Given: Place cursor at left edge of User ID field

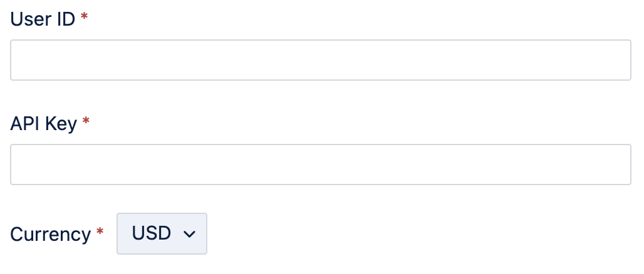Looking at the screenshot, I should click(18, 60).
